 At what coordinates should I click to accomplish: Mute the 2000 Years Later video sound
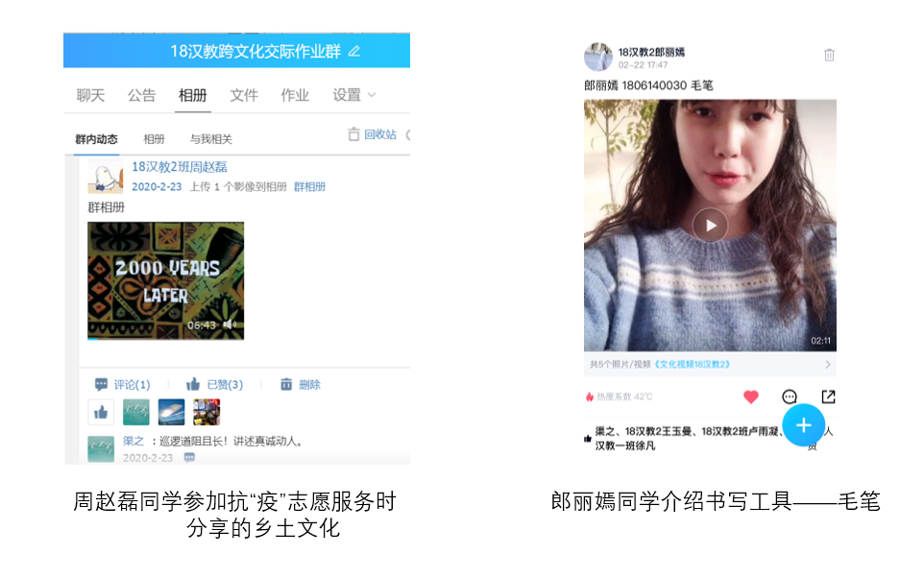tap(230, 325)
